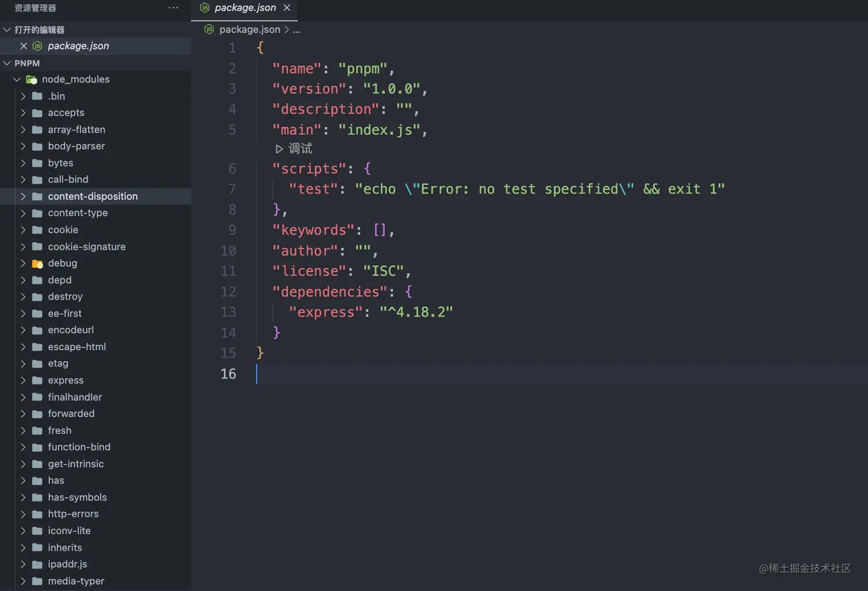Click line number 7 in gutter
868x591 pixels.
click(232, 189)
